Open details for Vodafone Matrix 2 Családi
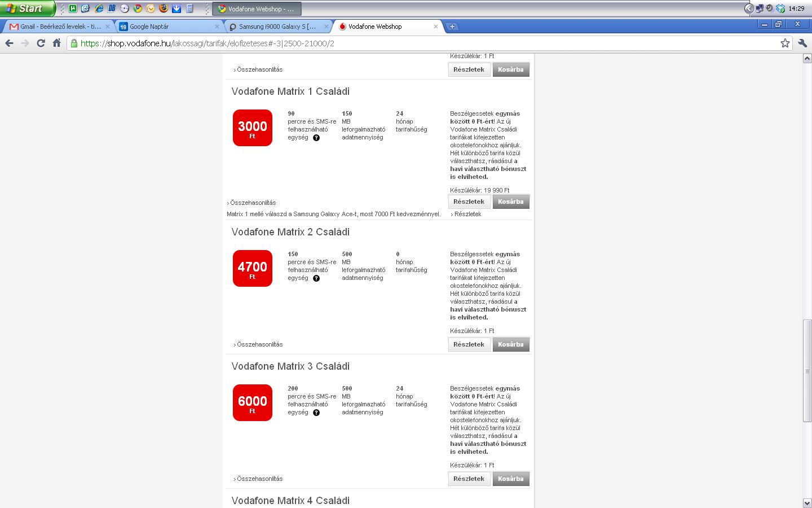The height and width of the screenshot is (508, 812). (x=469, y=344)
